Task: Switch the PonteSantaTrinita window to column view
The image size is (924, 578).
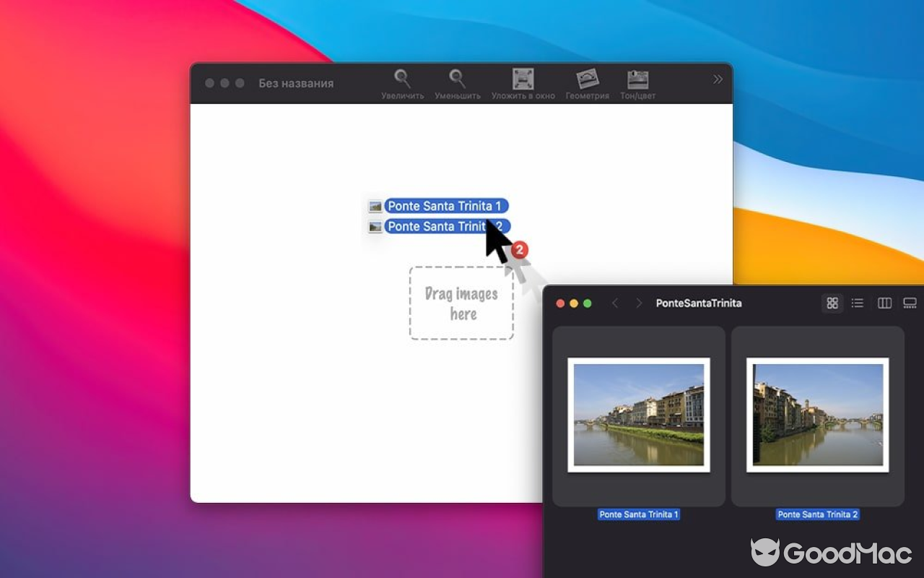Action: tap(884, 303)
